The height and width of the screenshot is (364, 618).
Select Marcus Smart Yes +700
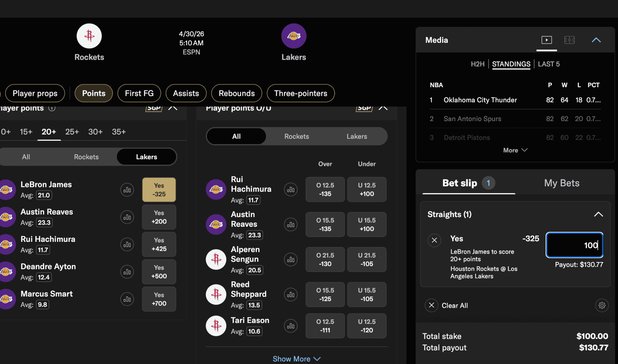[x=159, y=299]
